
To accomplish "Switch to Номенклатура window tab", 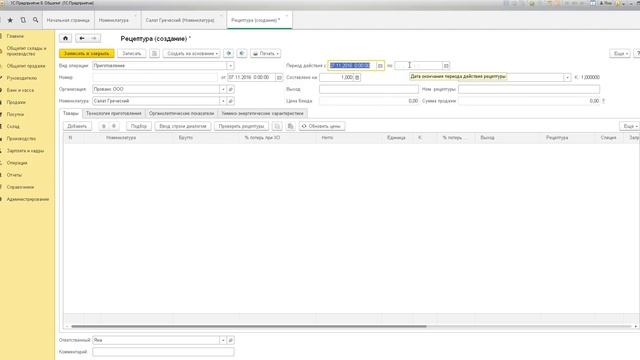I will tap(118, 20).
